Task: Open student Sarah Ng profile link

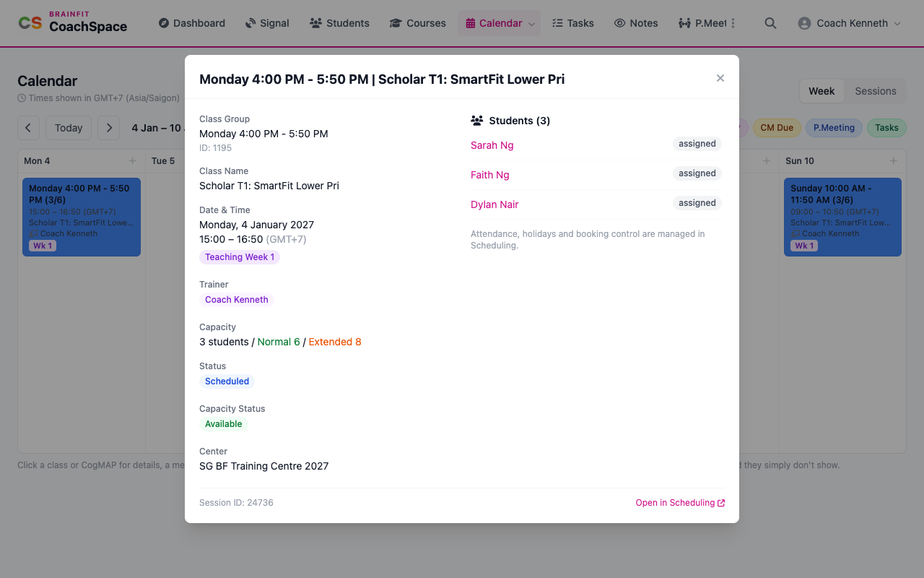Action: point(492,145)
